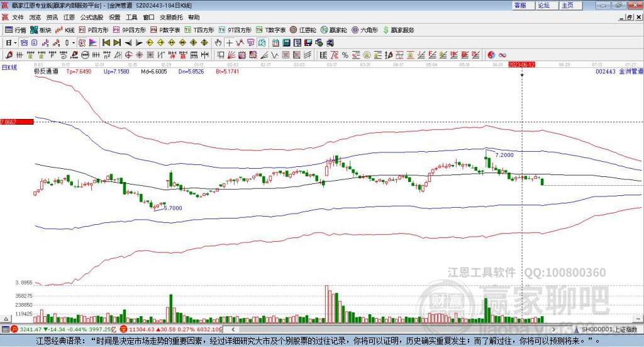Select the hand pan tool
The width and height of the screenshot is (644, 347).
218,43
